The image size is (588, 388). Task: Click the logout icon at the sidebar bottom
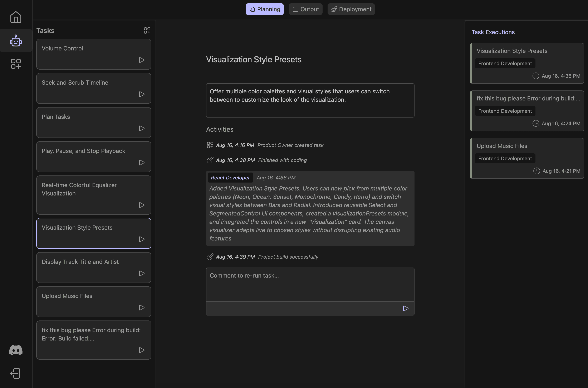15,373
